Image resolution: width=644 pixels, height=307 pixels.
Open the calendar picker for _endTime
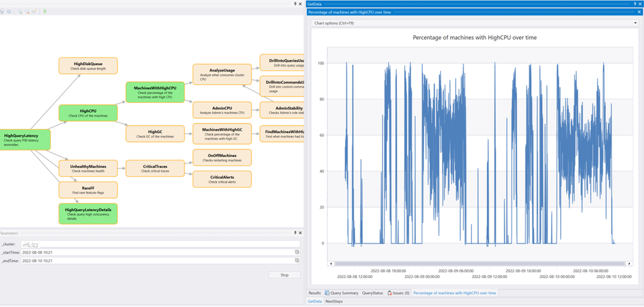click(297, 260)
